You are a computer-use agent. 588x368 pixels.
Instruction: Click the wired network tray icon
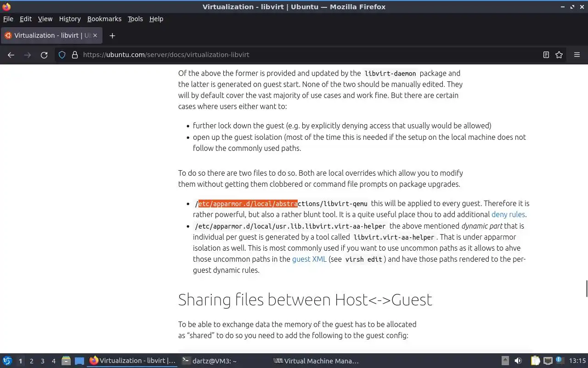pyautogui.click(x=548, y=361)
